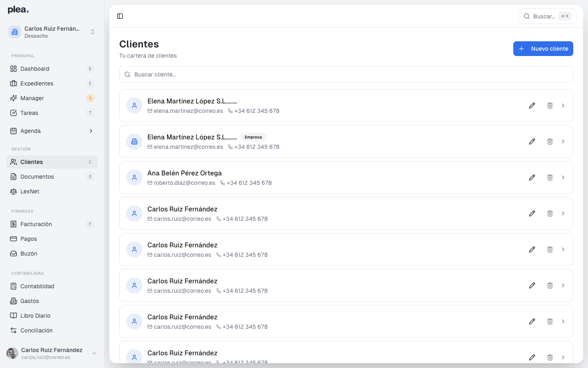Create a new client with Nuevo cliente button

tap(543, 49)
